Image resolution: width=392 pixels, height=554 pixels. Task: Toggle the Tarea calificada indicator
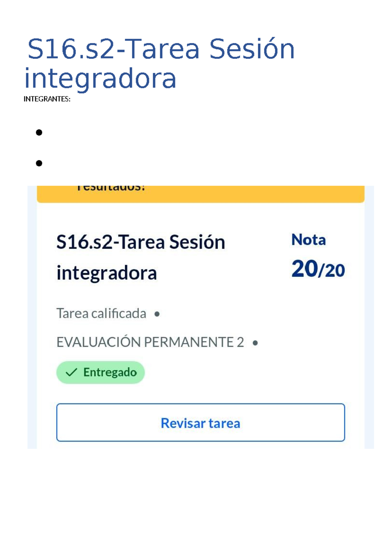coord(101,313)
